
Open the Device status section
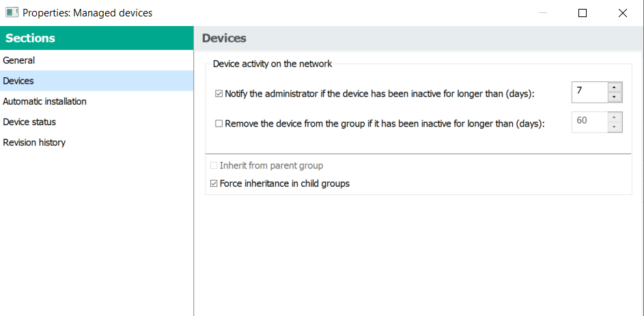29,122
